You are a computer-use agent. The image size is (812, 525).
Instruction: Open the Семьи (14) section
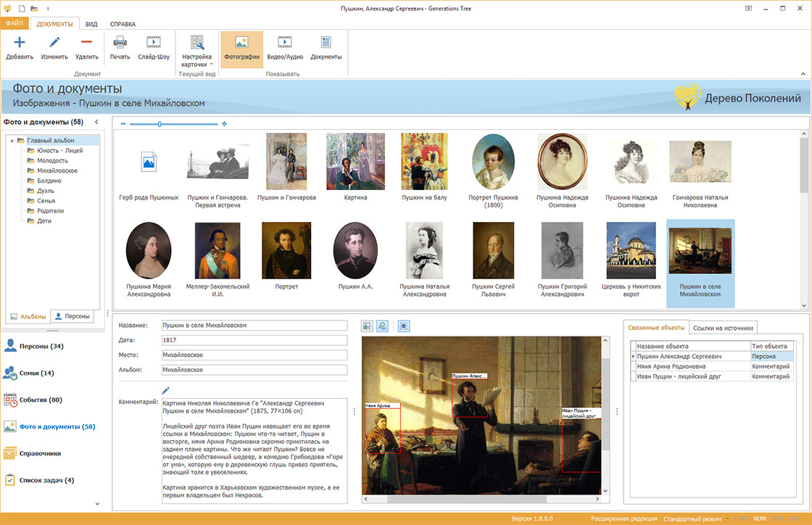(x=36, y=373)
